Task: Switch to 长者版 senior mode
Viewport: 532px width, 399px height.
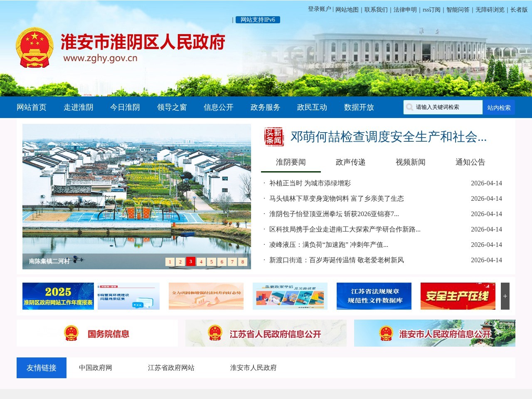Action: pyautogui.click(x=519, y=10)
